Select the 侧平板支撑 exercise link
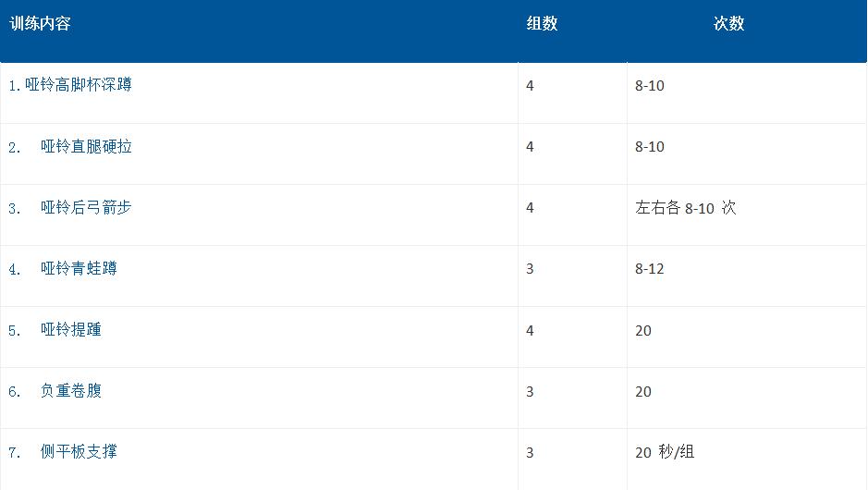The height and width of the screenshot is (490, 868). (79, 451)
